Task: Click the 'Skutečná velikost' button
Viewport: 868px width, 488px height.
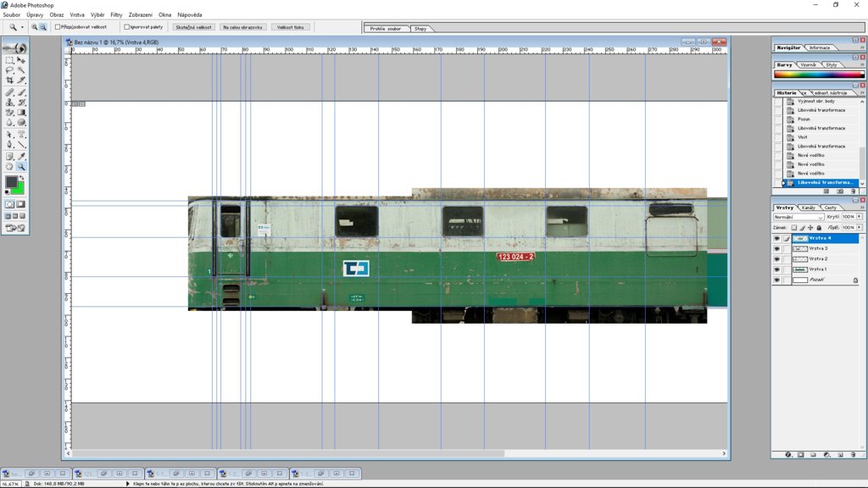Action: 194,27
